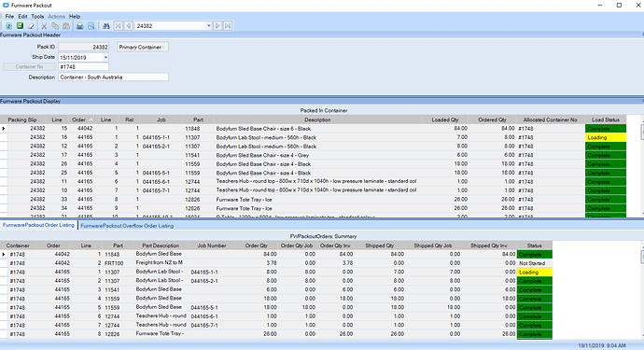This screenshot has width=644, height=350.
Task: Go to last record navigation arrow
Action: (228, 26)
